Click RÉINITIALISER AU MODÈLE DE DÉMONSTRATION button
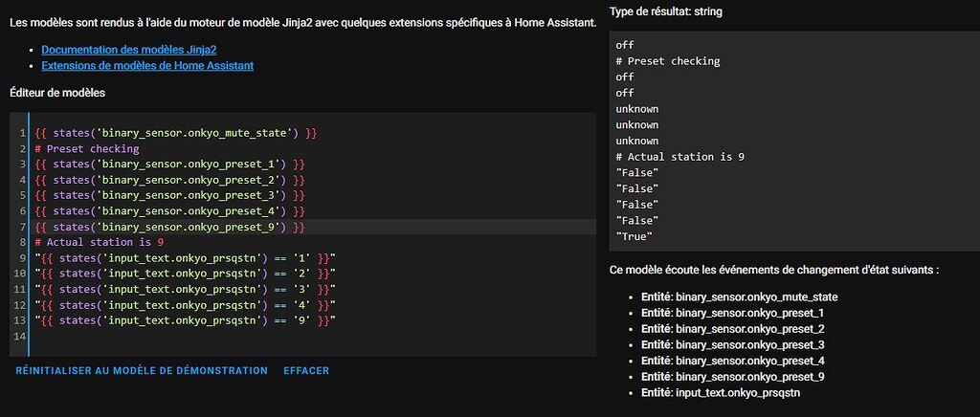 pos(142,370)
